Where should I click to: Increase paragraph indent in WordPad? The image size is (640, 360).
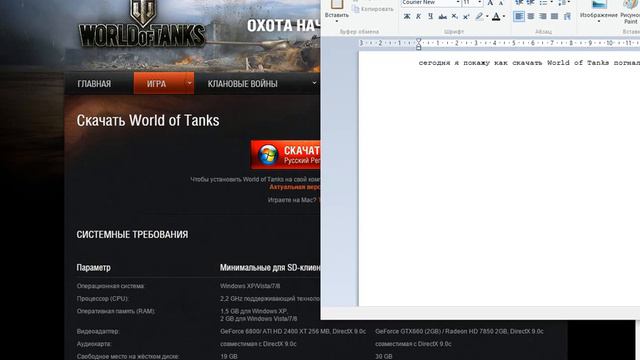531,3
